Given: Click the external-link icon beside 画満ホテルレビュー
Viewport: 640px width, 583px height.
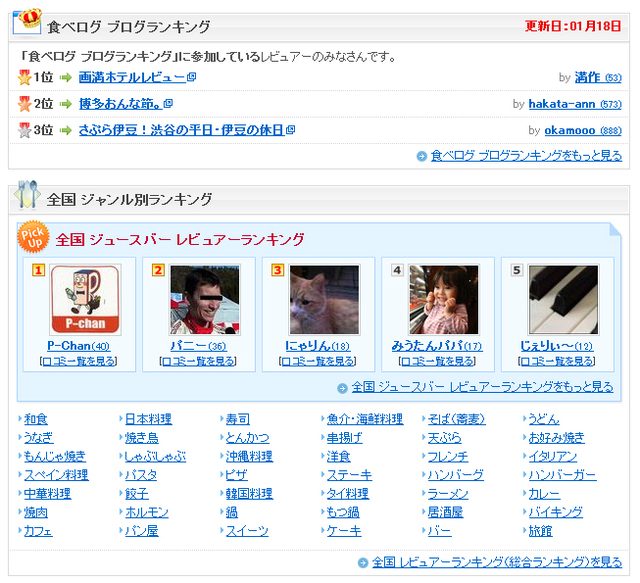Looking at the screenshot, I should coord(192,77).
